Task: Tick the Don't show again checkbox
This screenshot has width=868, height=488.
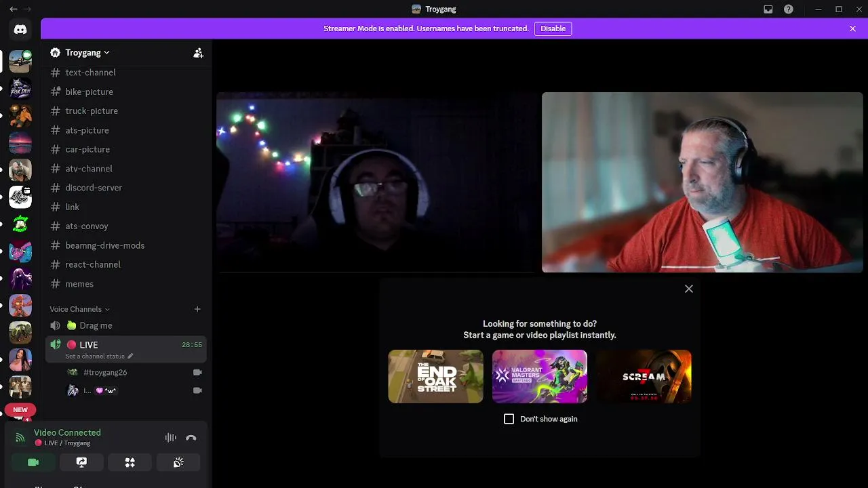Action: (x=509, y=419)
